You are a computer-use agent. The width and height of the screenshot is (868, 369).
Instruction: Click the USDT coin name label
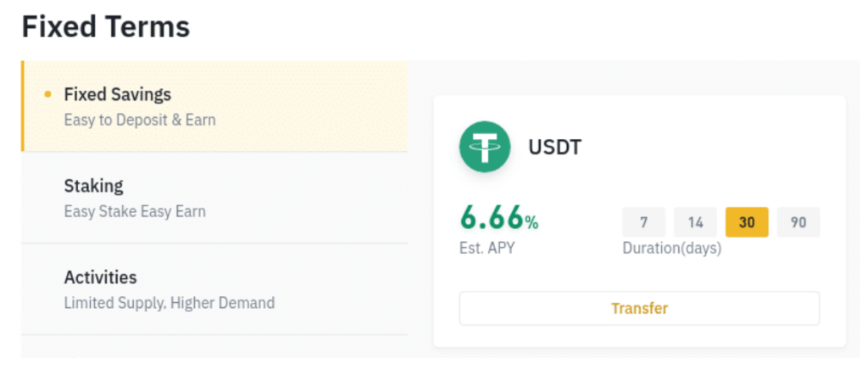pyautogui.click(x=554, y=147)
